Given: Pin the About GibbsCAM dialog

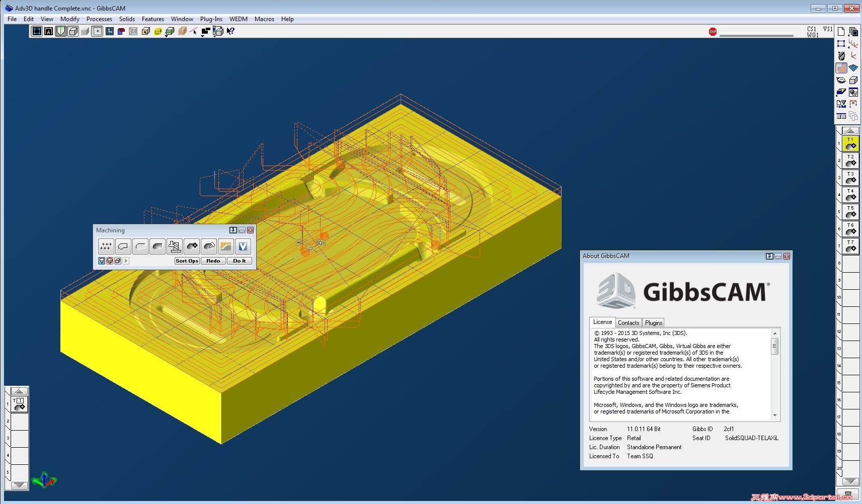Looking at the screenshot, I should [x=769, y=256].
